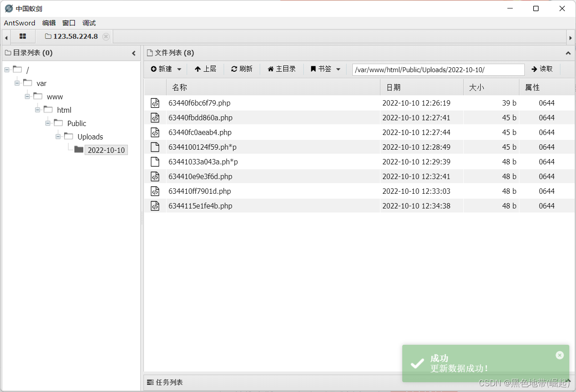
Task: Sort by 大小 column header
Action: pos(491,87)
